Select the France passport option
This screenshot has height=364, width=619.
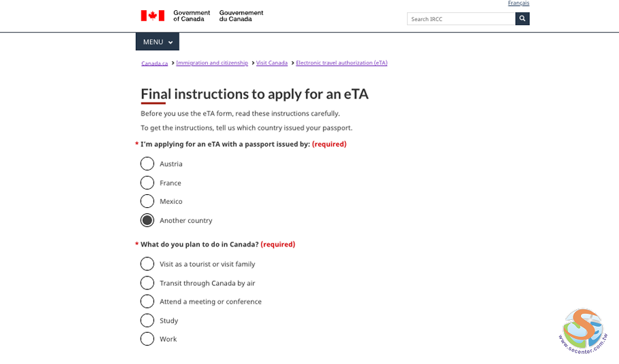click(147, 183)
